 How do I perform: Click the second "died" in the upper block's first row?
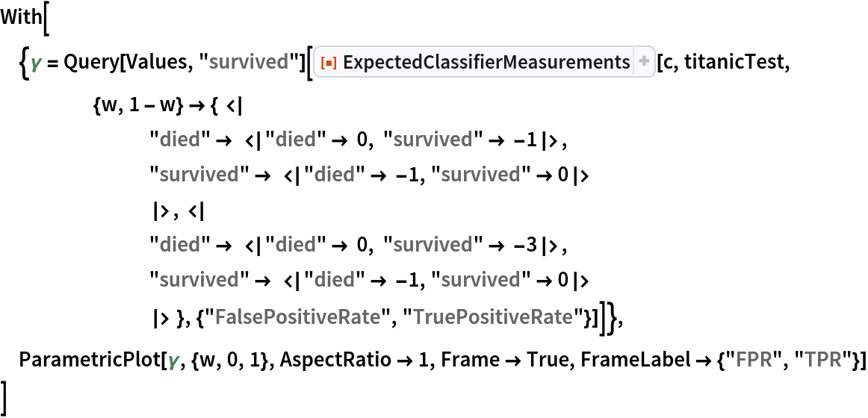coord(295,140)
